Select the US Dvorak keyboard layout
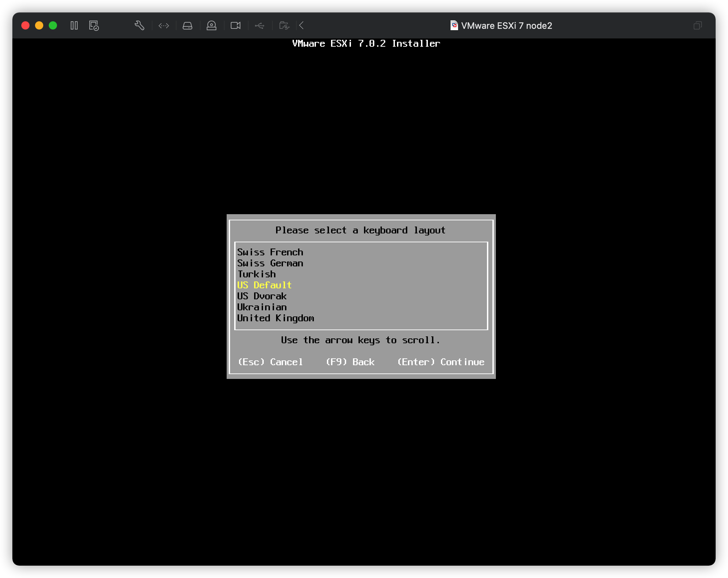This screenshot has height=578, width=728. (262, 296)
